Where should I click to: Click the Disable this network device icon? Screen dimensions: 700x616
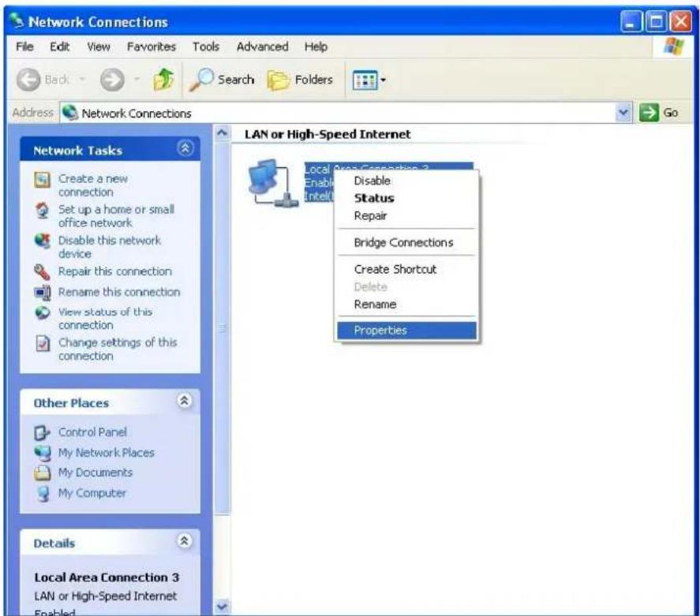pos(43,241)
